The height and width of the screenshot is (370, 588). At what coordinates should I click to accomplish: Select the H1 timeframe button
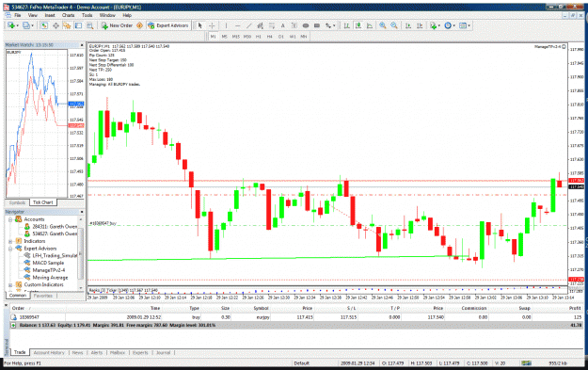tap(259, 37)
